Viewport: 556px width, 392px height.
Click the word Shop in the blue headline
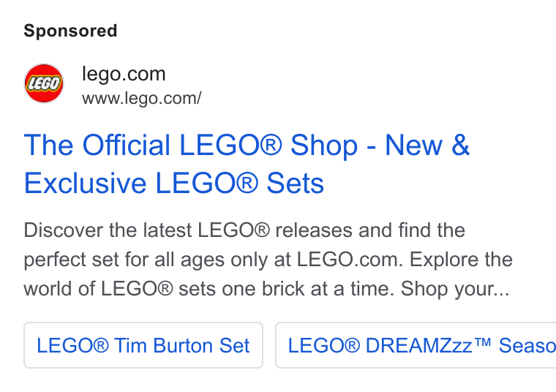point(324,146)
